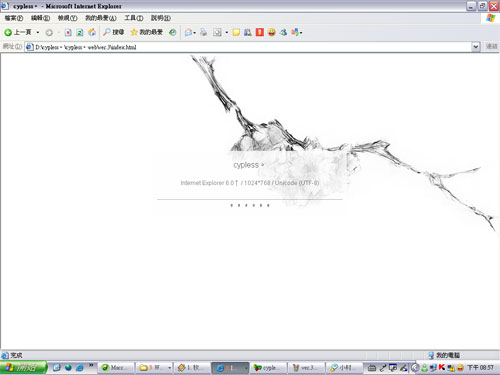This screenshot has width=500, height=375.
Task: Click the 完成 status bar text
Action: [x=16, y=355]
